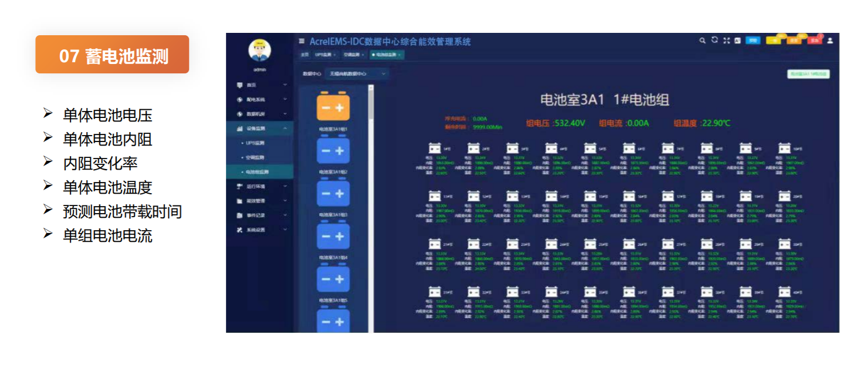
Task: Select the active 电池组监测 tab in the tab bar
Action: (387, 55)
